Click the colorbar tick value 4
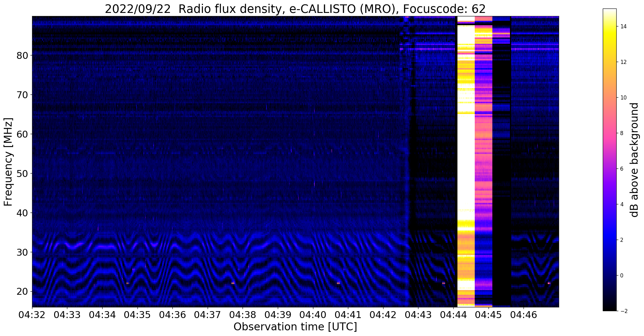The width and height of the screenshot is (644, 336). click(621, 204)
